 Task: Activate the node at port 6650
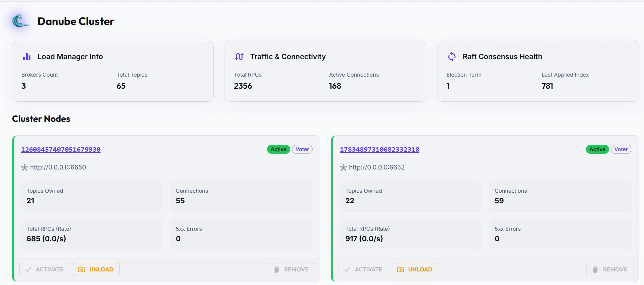pos(44,269)
